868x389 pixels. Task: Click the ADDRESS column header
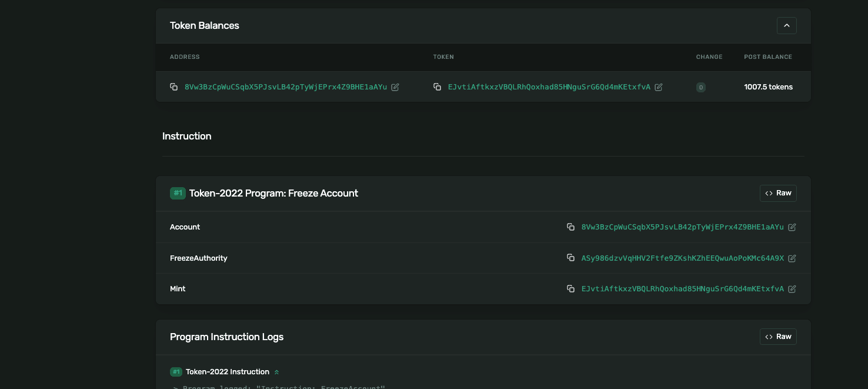pyautogui.click(x=185, y=57)
